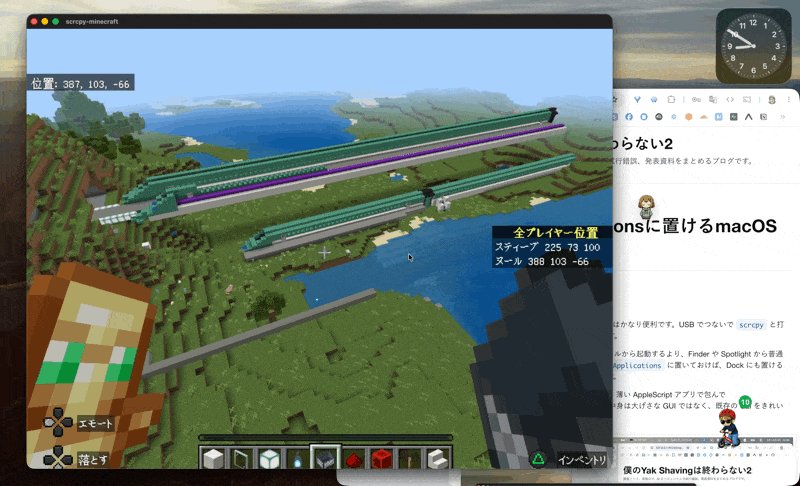Open the Facebook bookmark in bookmarks bar

pyautogui.click(x=629, y=117)
